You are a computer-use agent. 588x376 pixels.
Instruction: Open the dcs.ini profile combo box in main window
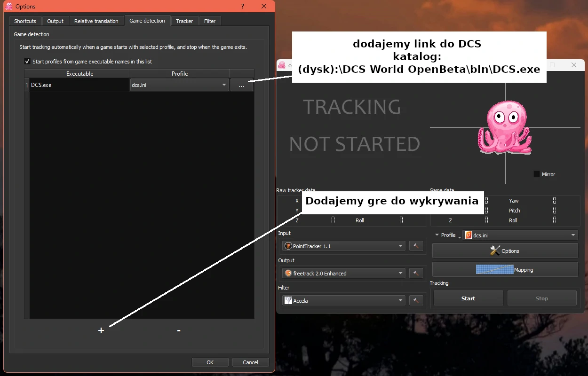520,235
